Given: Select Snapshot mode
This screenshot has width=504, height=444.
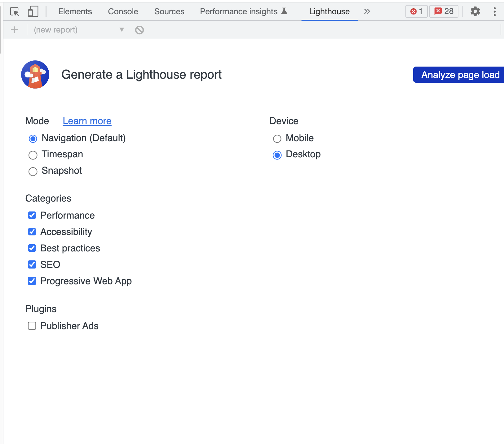Looking at the screenshot, I should pyautogui.click(x=33, y=171).
